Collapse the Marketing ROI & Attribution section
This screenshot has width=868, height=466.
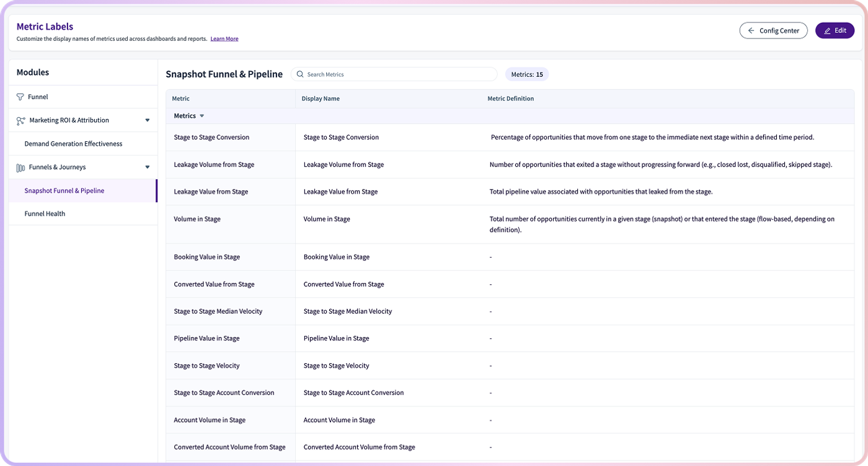(148, 120)
